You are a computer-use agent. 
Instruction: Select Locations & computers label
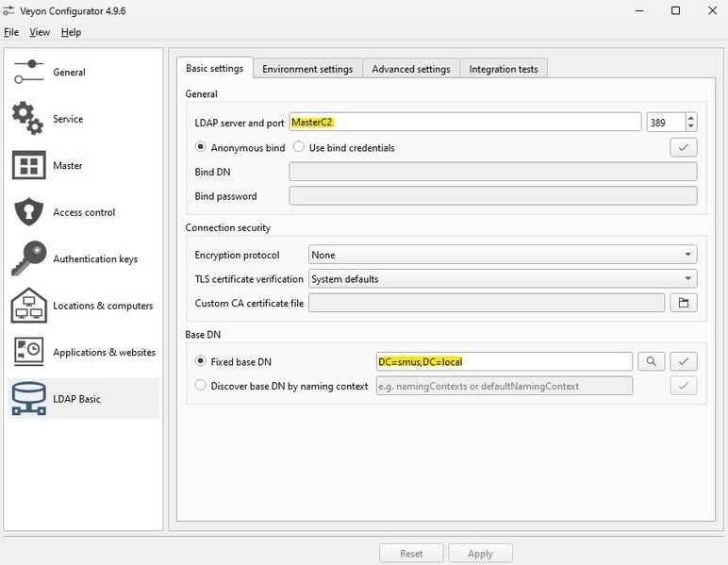[x=103, y=306]
